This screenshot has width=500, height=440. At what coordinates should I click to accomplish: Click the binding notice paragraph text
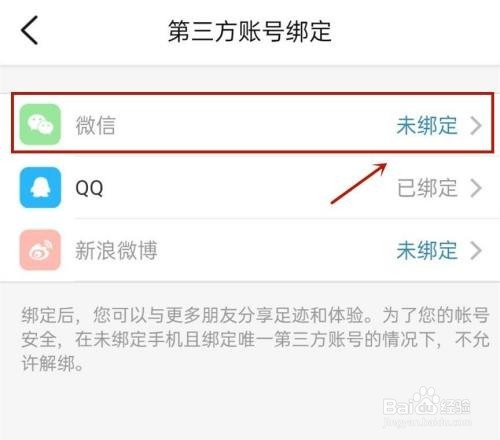tap(255, 339)
